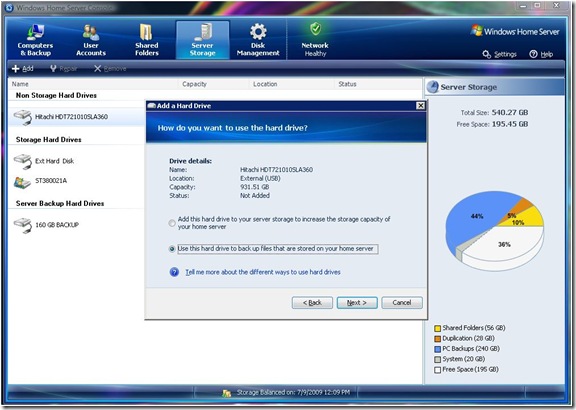The width and height of the screenshot is (576, 410).
Task: Open Tell me more about hard drives link
Action: coord(263,272)
